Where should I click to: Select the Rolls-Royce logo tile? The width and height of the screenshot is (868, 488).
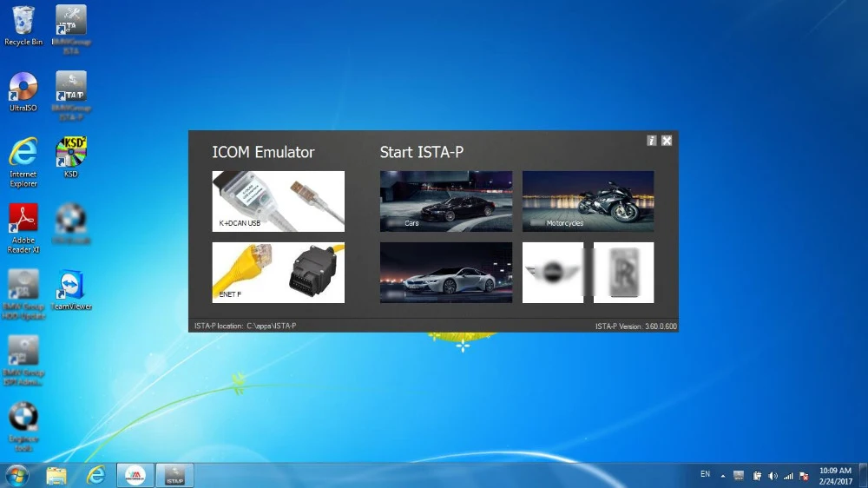coord(623,273)
